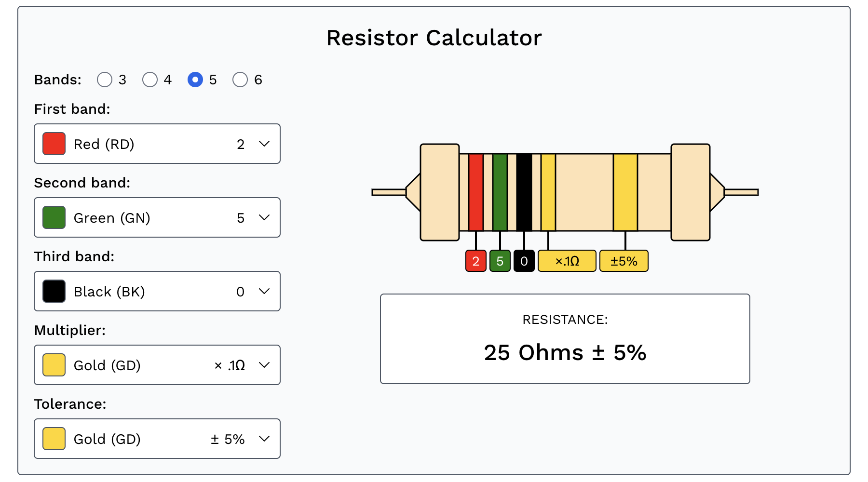868x482 pixels.
Task: Click the red color swatch for First band
Action: point(54,143)
